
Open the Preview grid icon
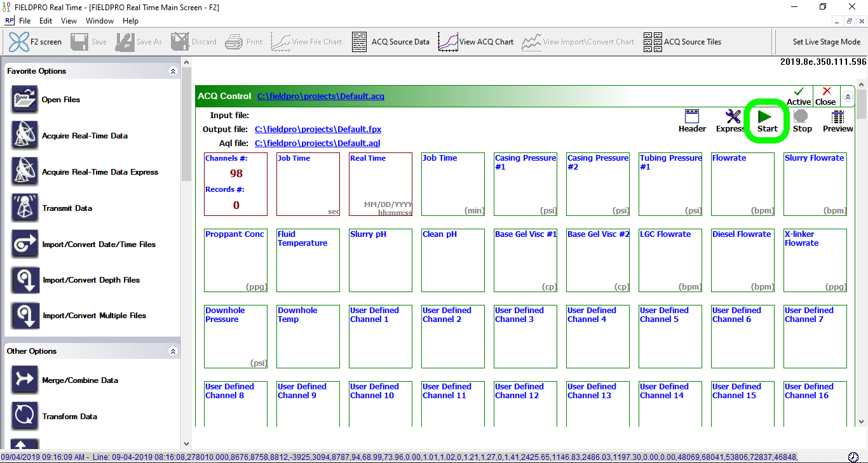click(x=838, y=121)
